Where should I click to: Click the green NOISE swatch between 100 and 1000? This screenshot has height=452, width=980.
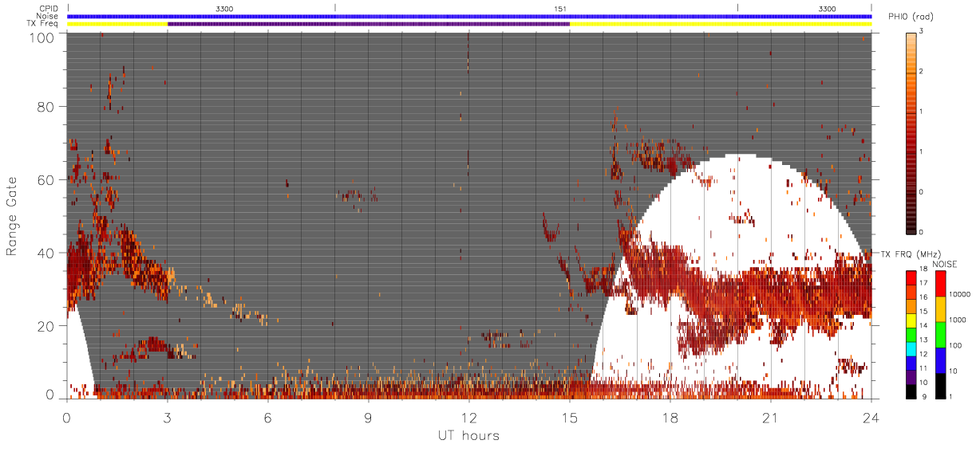click(941, 335)
